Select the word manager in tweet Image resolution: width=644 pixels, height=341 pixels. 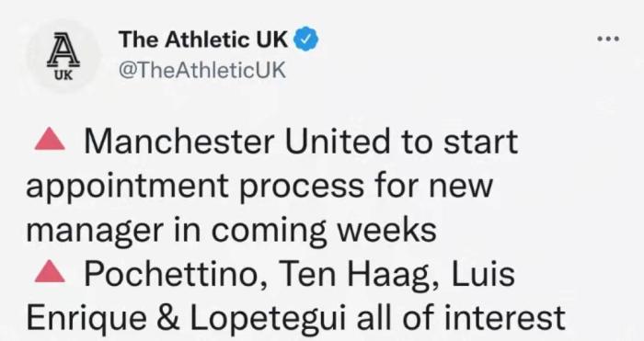(x=95, y=232)
